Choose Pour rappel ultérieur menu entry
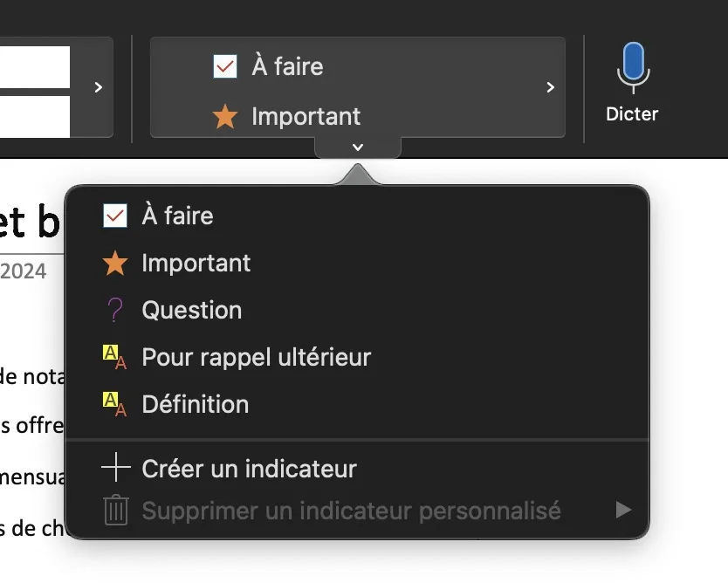This screenshot has height=583, width=728. tap(256, 358)
